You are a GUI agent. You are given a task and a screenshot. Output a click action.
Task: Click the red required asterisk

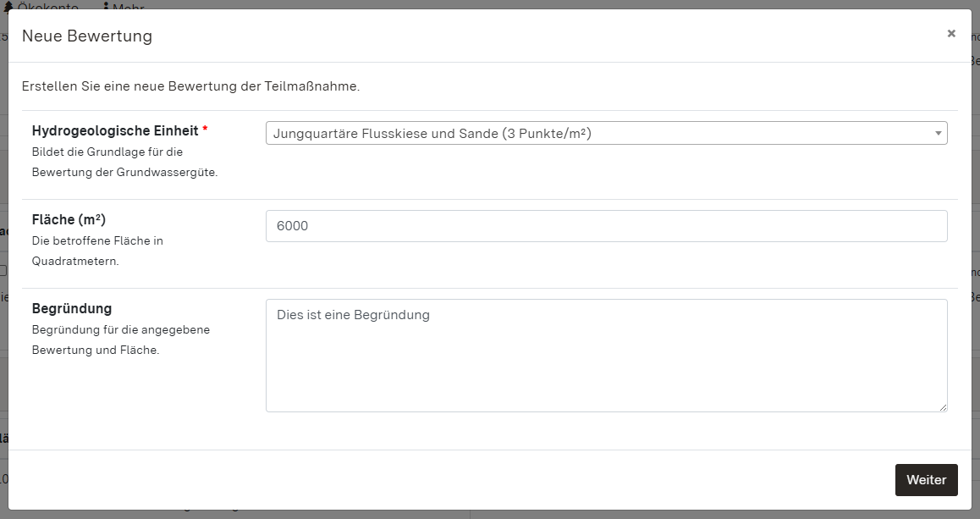click(x=205, y=131)
